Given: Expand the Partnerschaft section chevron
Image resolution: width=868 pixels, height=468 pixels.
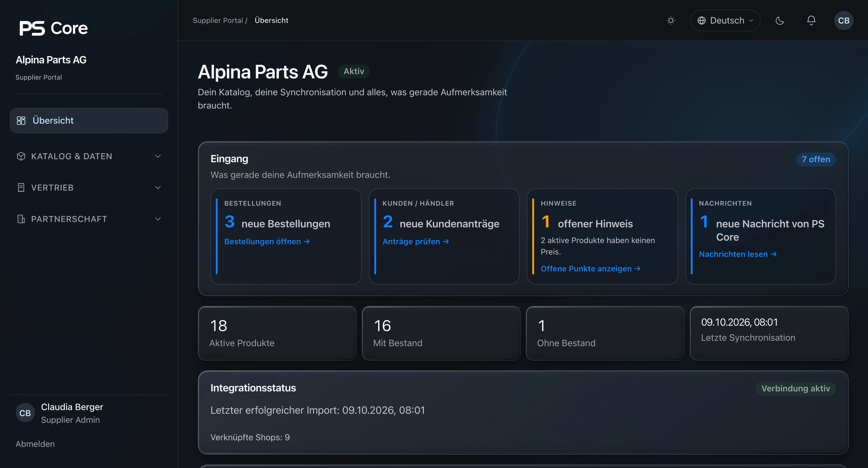Looking at the screenshot, I should pyautogui.click(x=158, y=219).
